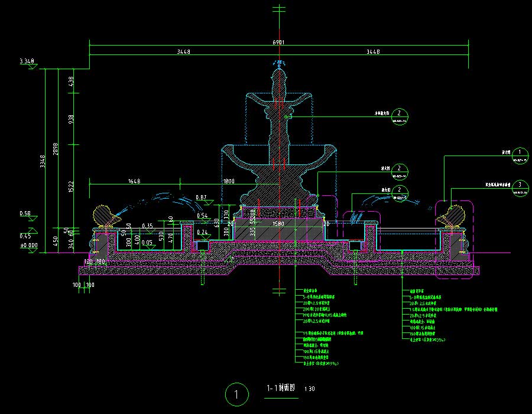The width and height of the screenshot is (532, 414).
Task: Select the 3448 dimension right of centerline
Action: coord(373,51)
